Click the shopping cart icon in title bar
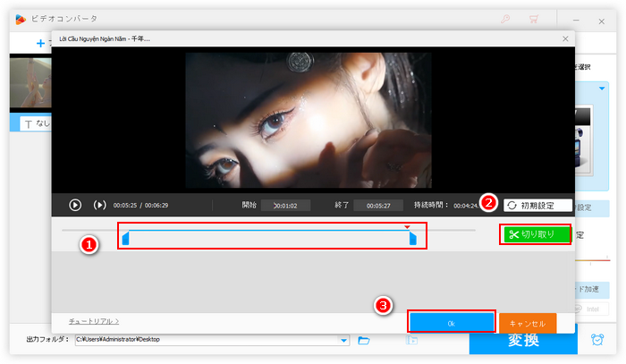 [536, 17]
